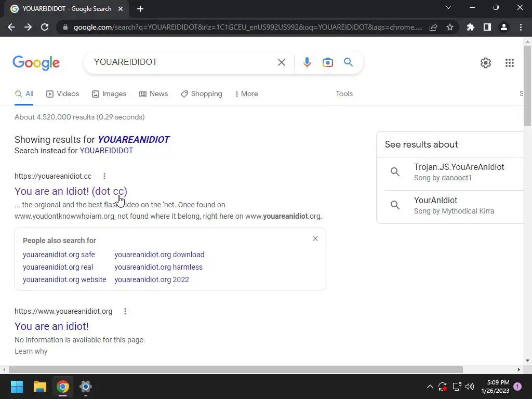This screenshot has width=532, height=399.
Task: Open the notification center badge
Action: tap(517, 387)
